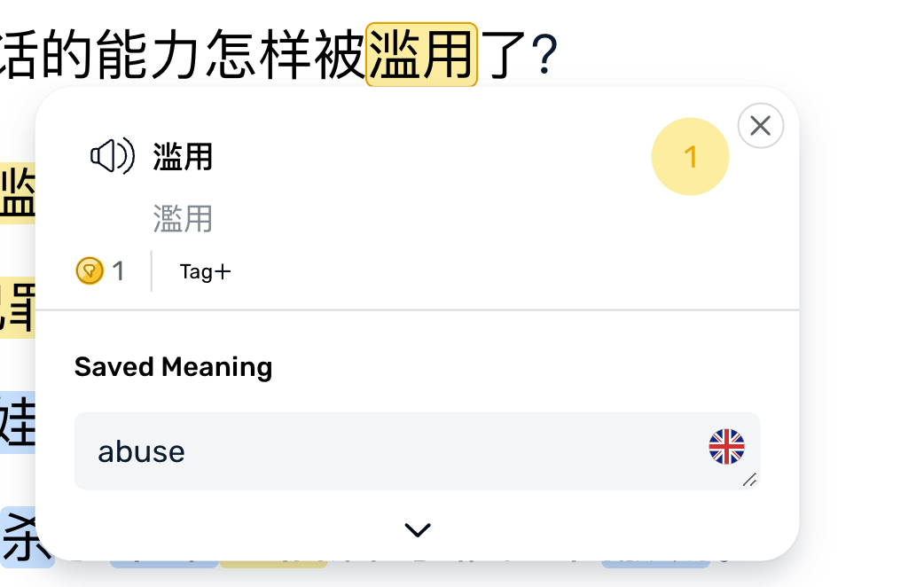Click the resize handle of the meaning box
The width and height of the screenshot is (924, 587).
(x=749, y=480)
